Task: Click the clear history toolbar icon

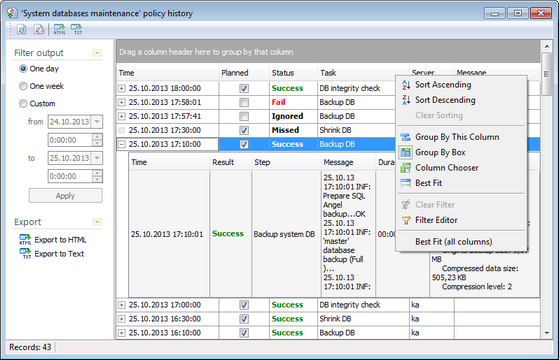Action: click(39, 30)
